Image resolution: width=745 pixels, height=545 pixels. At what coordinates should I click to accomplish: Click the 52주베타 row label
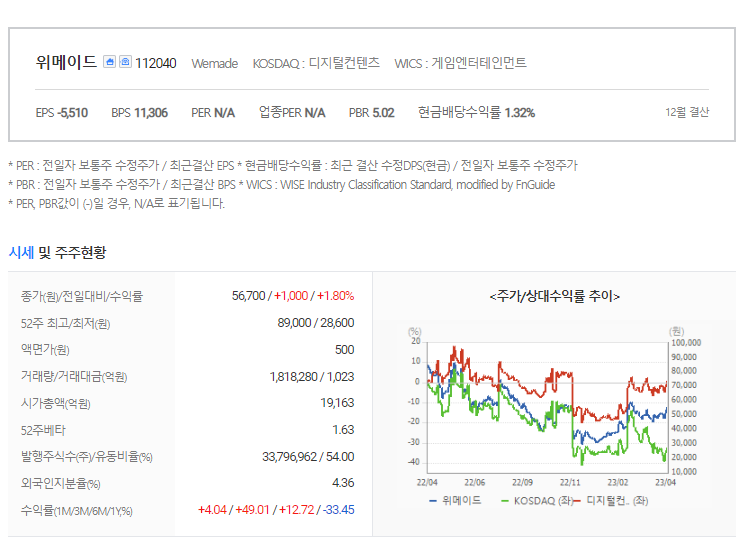pos(43,430)
